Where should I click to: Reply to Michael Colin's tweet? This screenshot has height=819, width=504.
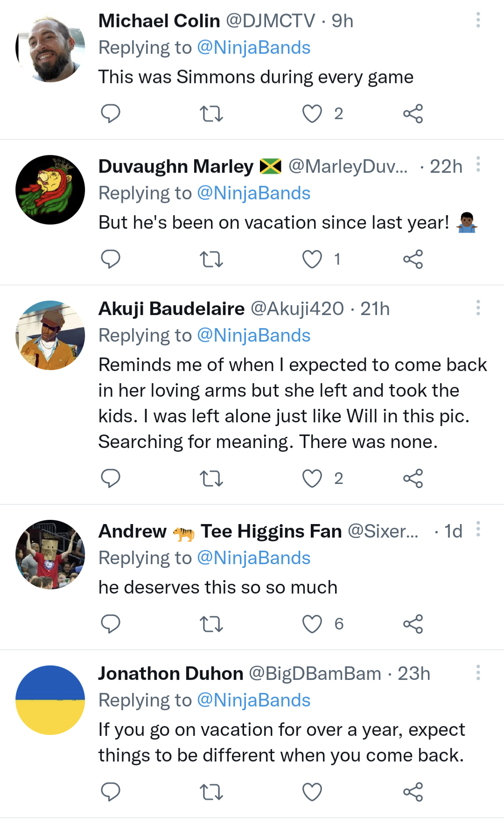[x=111, y=113]
